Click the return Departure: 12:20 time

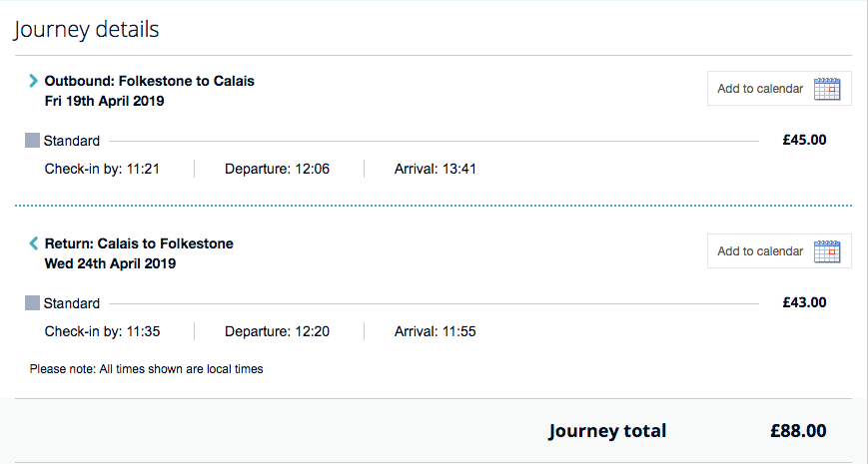tap(277, 331)
